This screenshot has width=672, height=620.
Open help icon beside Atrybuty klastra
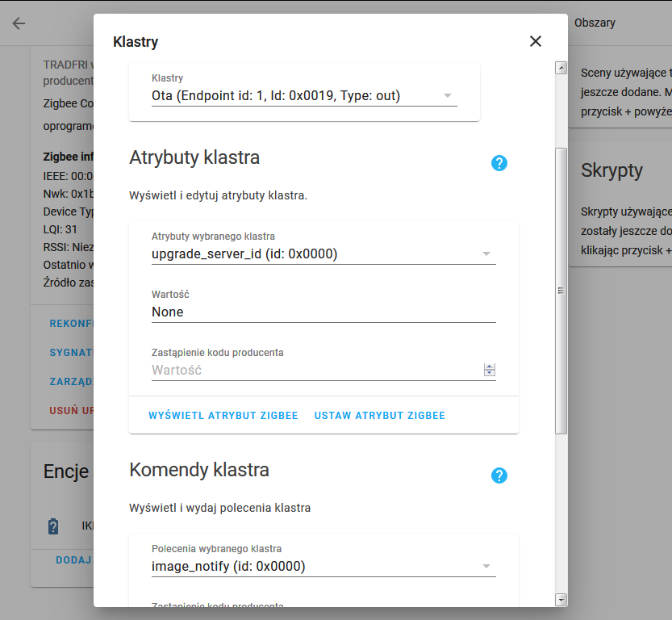tap(499, 163)
